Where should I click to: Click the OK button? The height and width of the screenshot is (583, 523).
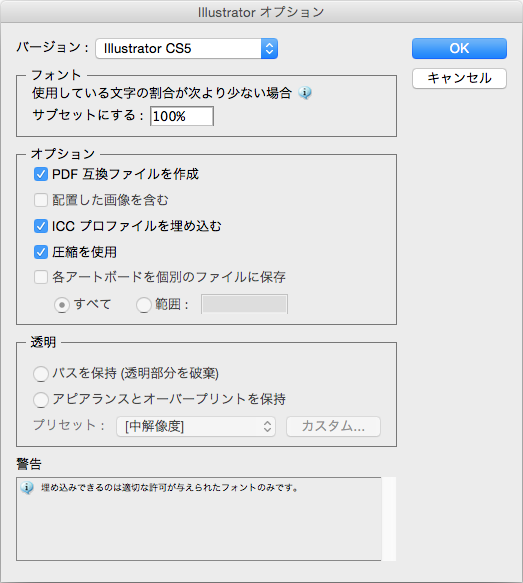point(459,48)
